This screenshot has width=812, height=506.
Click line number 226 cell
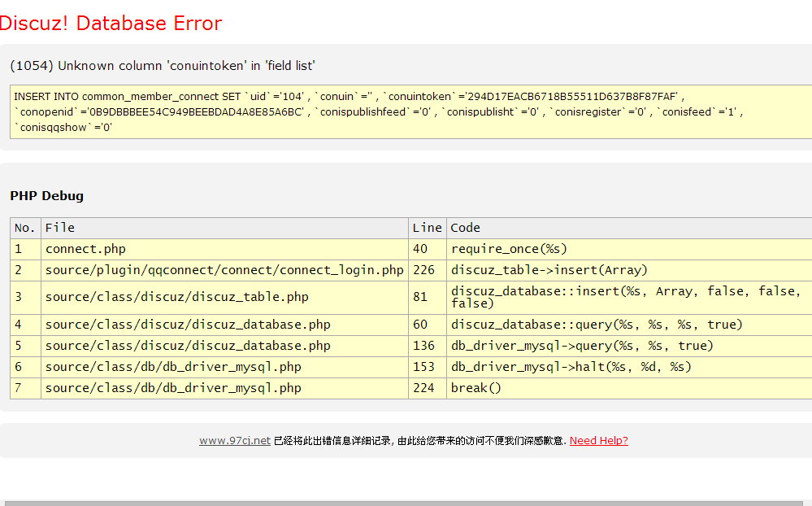coord(423,270)
